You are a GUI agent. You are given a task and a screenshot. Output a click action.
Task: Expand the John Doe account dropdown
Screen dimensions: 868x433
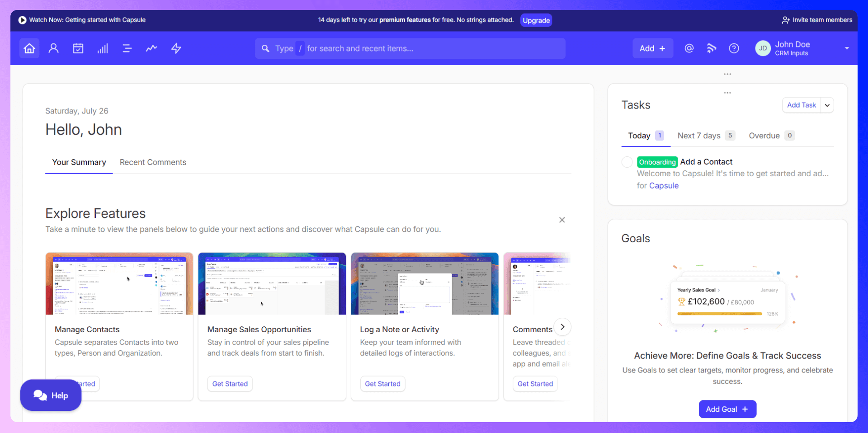pos(847,48)
